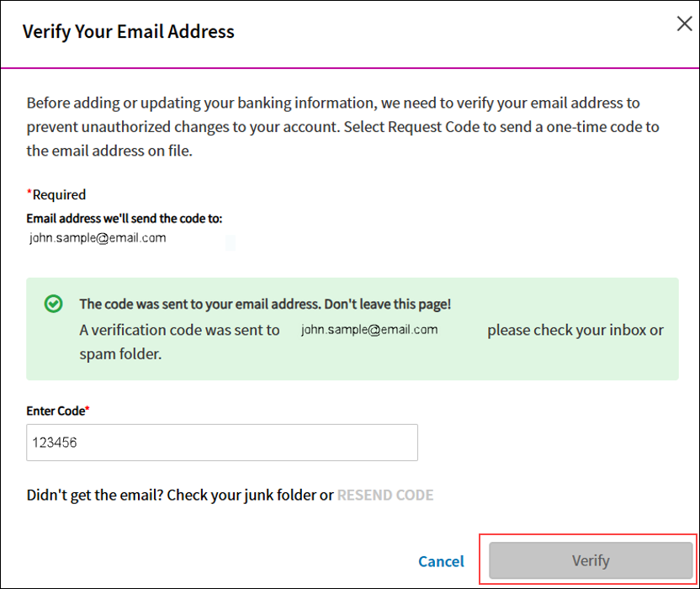Click the "Email address we'll send the code to" label

[x=125, y=219]
